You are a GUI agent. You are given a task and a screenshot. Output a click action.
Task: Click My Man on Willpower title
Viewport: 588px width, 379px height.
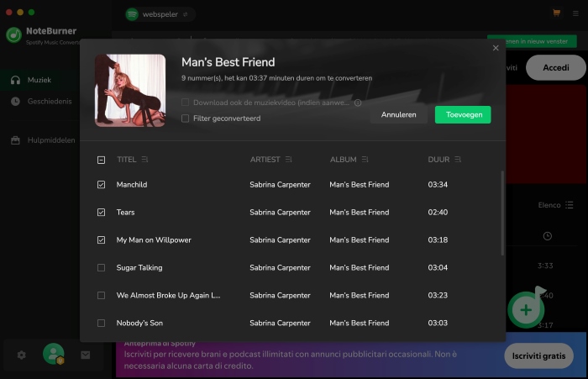tap(154, 240)
